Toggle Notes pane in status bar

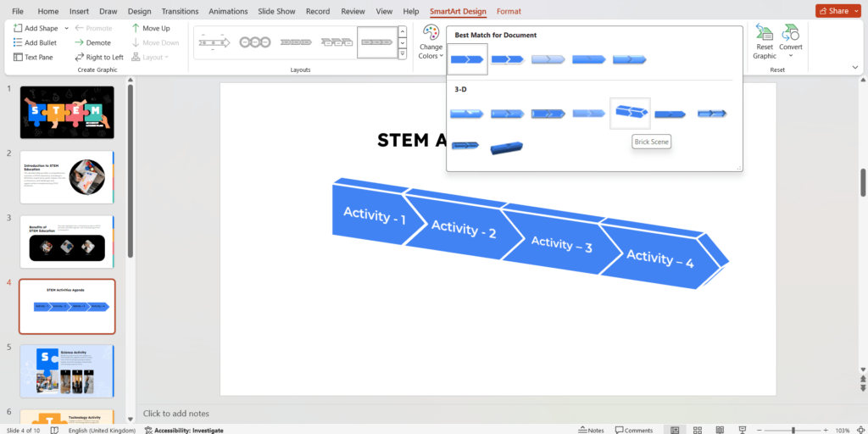click(x=591, y=430)
